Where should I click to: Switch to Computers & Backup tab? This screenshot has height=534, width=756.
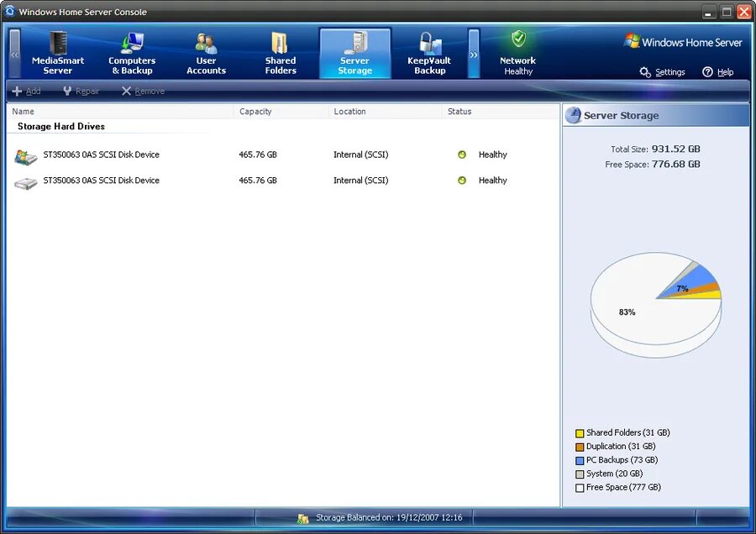click(132, 53)
